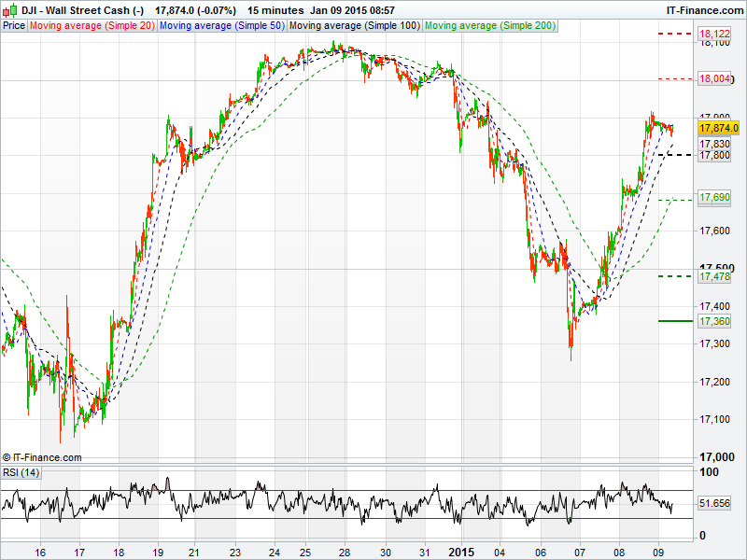
Task: Click the 51.656 RSI value readout
Action: [715, 503]
